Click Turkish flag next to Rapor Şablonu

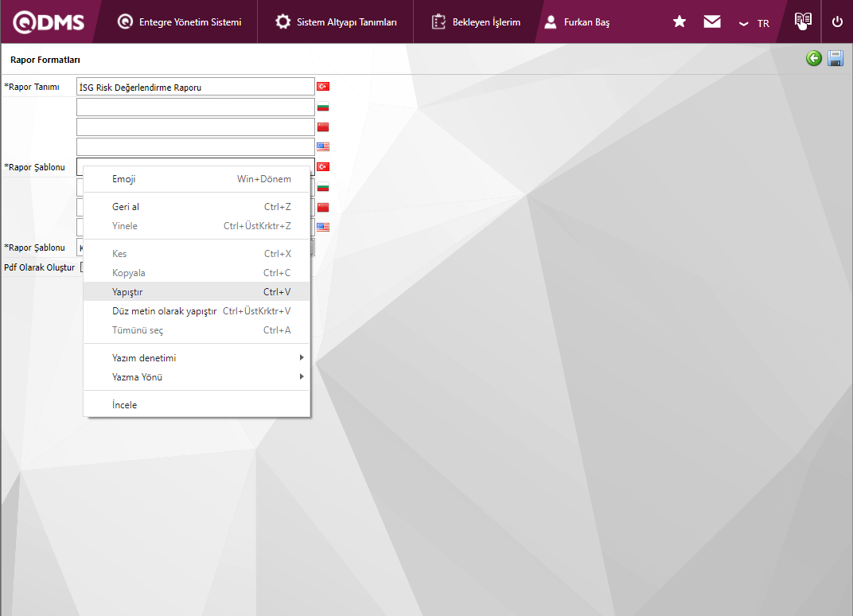[x=323, y=166]
